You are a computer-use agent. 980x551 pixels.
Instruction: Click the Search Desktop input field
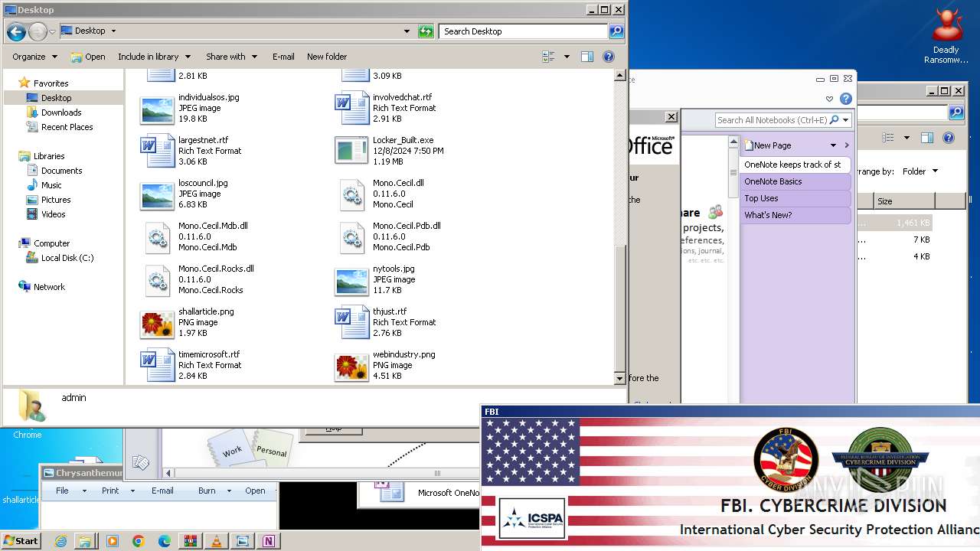coord(524,31)
